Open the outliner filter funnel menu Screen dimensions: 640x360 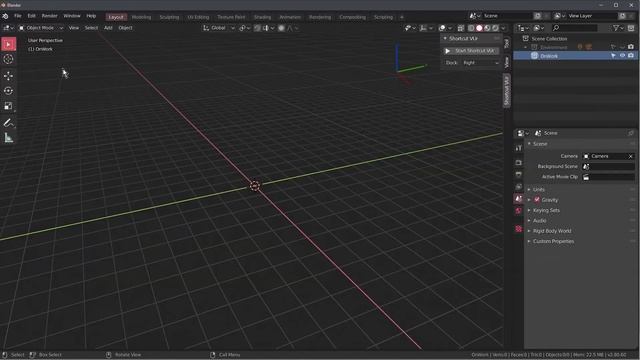point(618,28)
